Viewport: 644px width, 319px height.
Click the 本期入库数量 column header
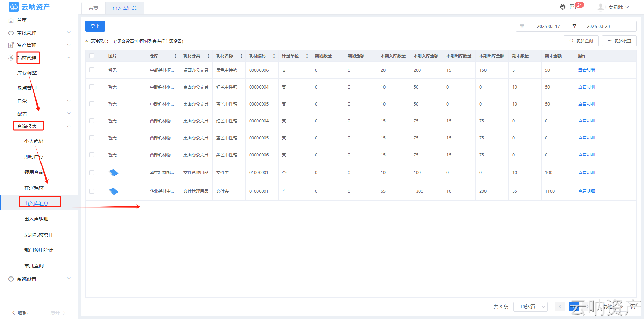pyautogui.click(x=393, y=56)
